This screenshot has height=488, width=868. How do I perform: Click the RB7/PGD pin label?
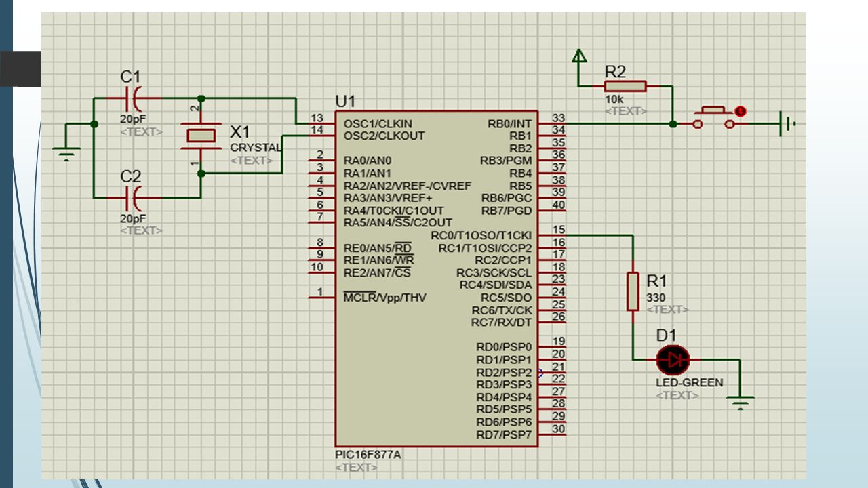pyautogui.click(x=507, y=210)
